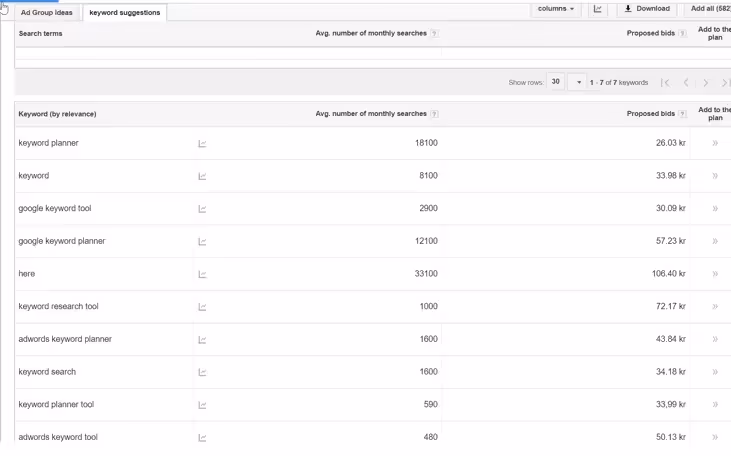Click the 'adwords keyword tool' keyword text
Screen dimensions: 731x456
tap(58, 437)
